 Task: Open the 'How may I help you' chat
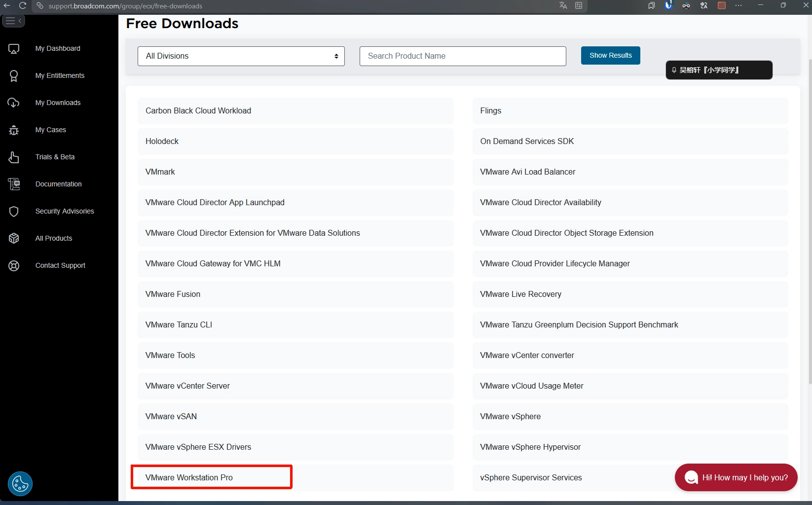tap(736, 477)
